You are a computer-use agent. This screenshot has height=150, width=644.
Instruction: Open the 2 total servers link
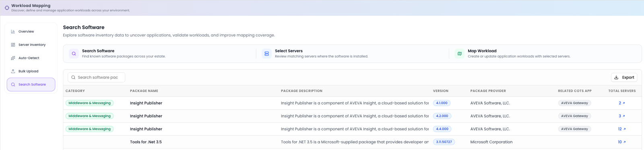(x=622, y=103)
